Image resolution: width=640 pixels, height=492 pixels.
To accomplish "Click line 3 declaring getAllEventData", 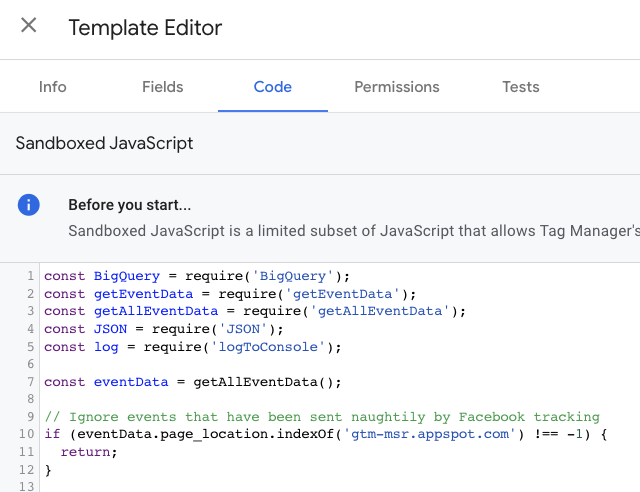I will pyautogui.click(x=255, y=311).
